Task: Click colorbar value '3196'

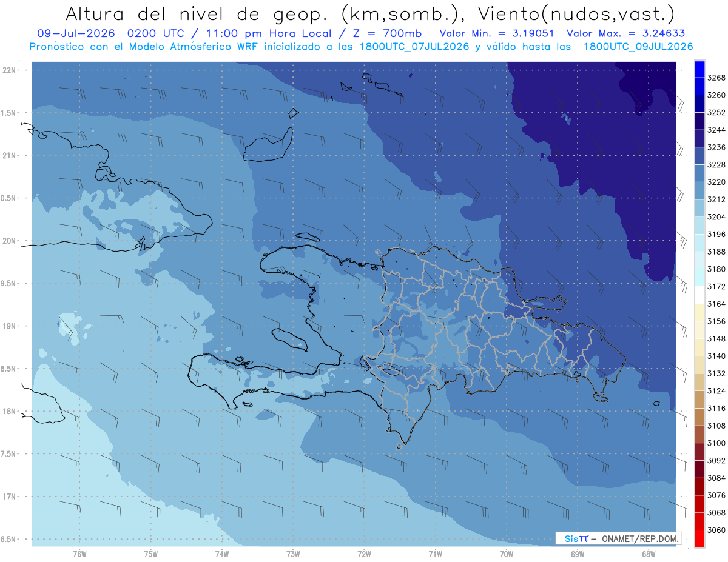Action: 716,234
